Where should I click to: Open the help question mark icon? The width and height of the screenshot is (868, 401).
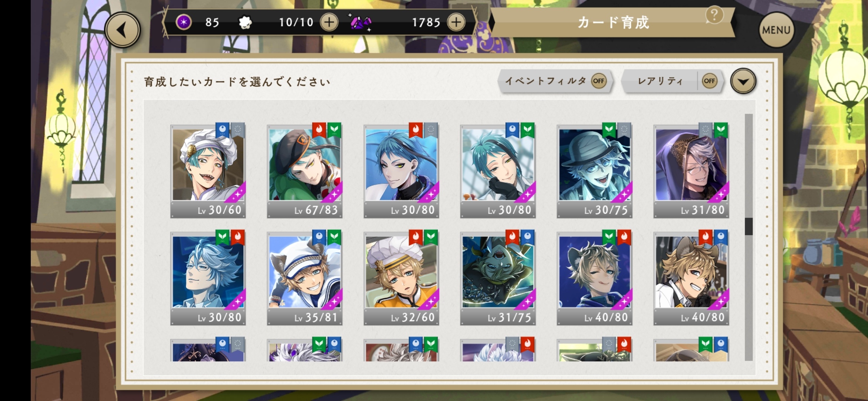click(x=714, y=15)
